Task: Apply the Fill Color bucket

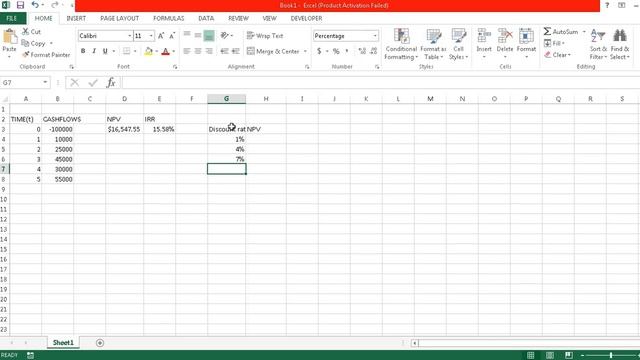Action: 149,51
